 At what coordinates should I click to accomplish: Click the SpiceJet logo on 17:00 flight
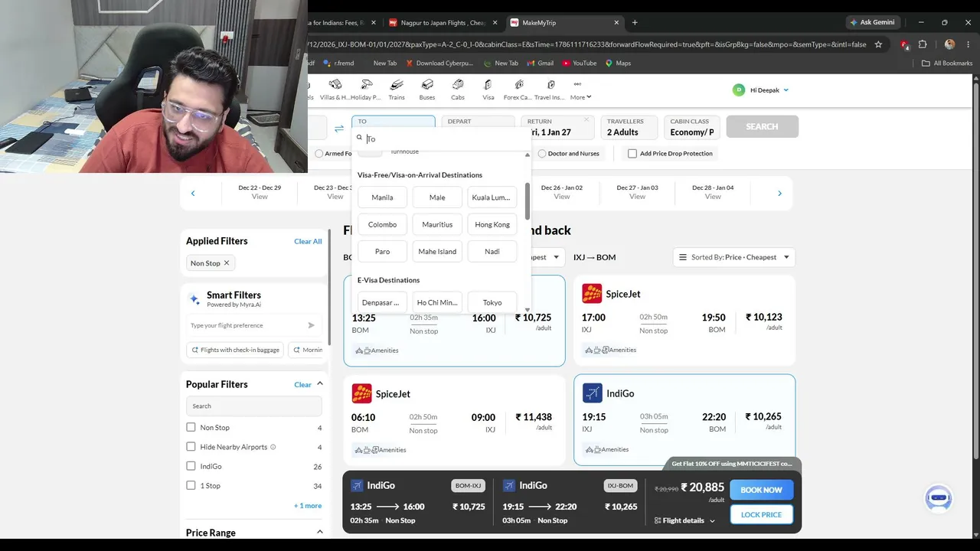[592, 294]
